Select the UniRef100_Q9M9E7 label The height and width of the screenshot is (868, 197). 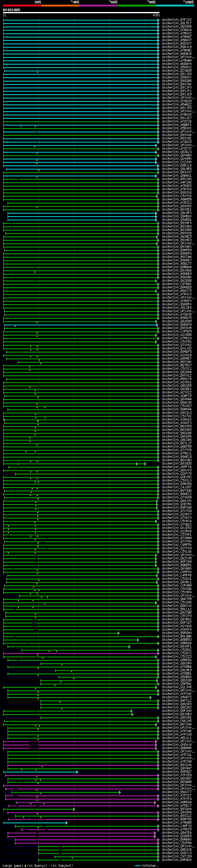(x=176, y=358)
